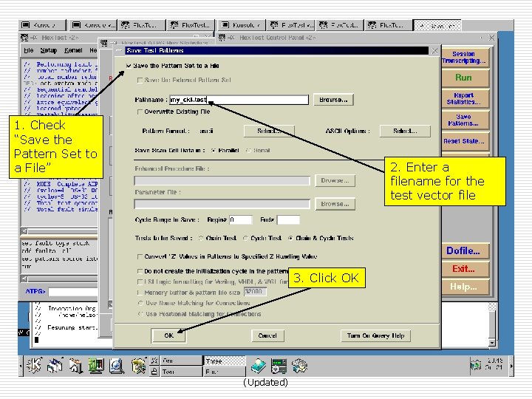Enable Convert 'Z' Values in Patterns checkbox
This screenshot has width=532, height=399.
click(x=140, y=256)
